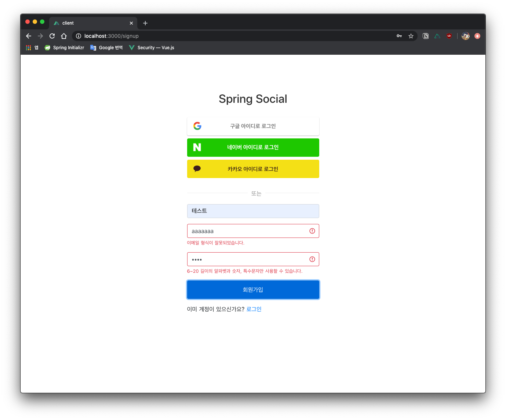Click the Chrome update arrow icon
The height and width of the screenshot is (420, 506).
pos(477,36)
